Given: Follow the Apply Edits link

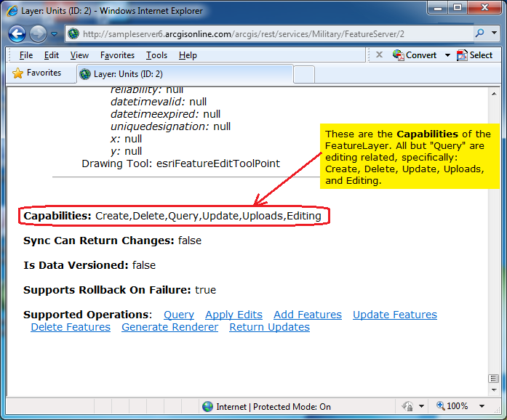Looking at the screenshot, I should pos(233,315).
